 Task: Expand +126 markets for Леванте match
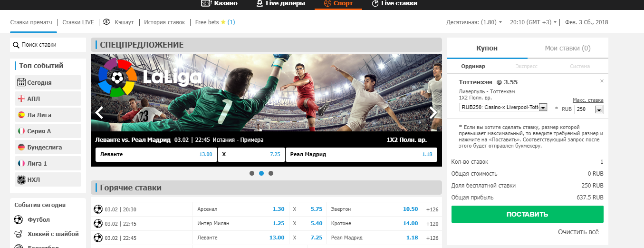[x=433, y=238]
